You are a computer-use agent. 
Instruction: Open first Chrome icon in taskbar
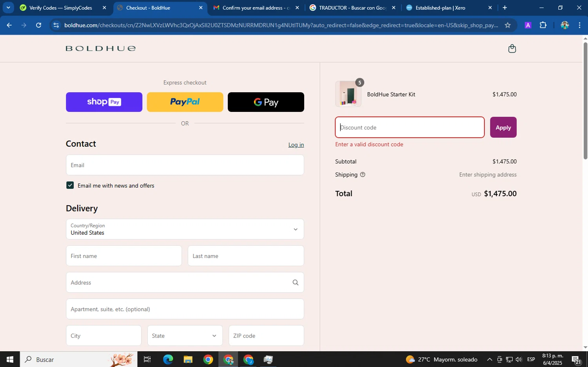coord(208,359)
